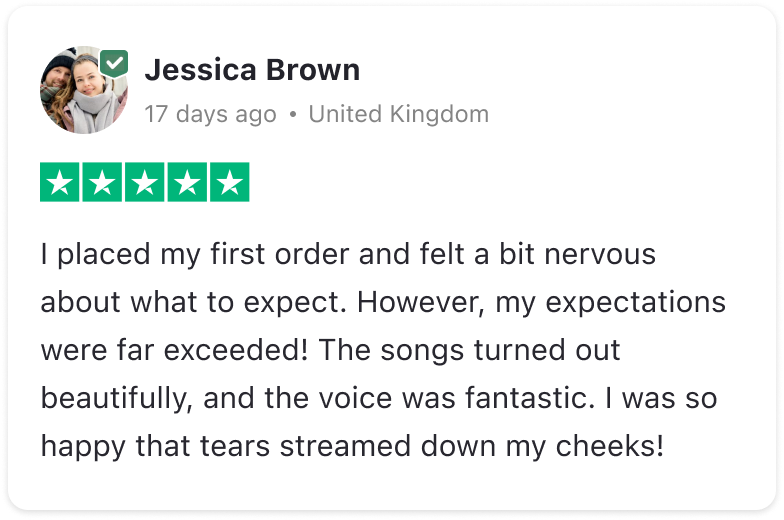
Task: Select the fourth green rating star
Action: (x=187, y=182)
